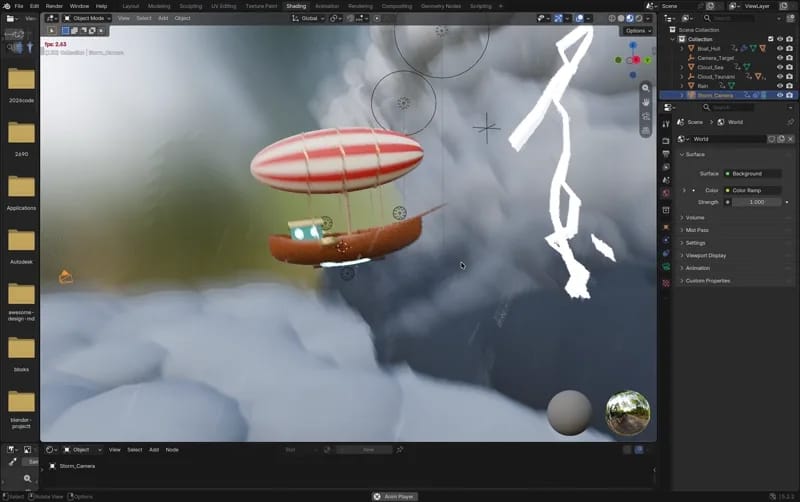Expand the Rain outliner item
The width and height of the screenshot is (800, 502).
click(682, 86)
